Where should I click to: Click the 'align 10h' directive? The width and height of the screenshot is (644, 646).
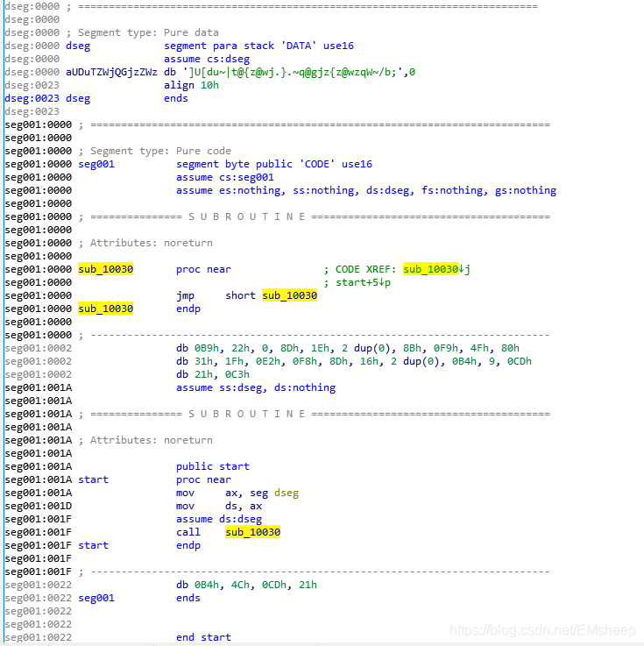click(x=192, y=85)
